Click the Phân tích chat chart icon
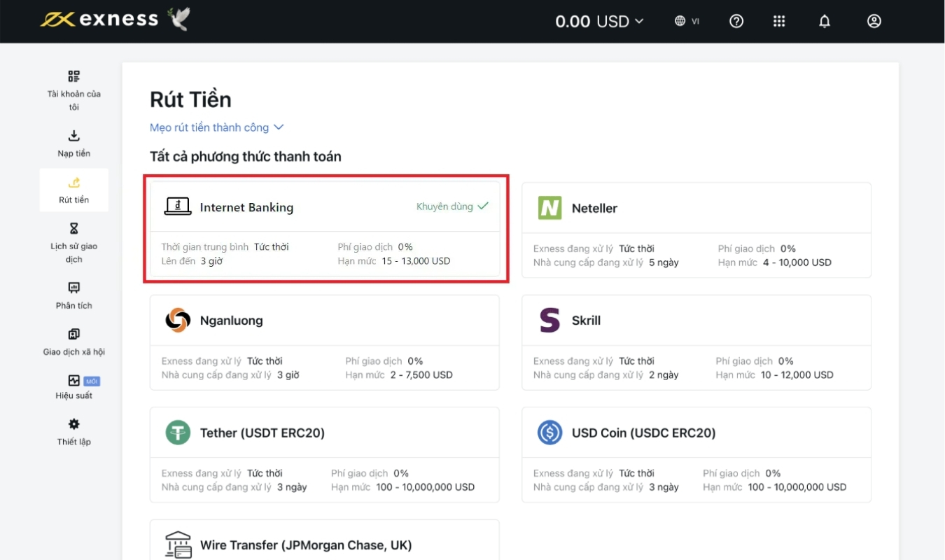Viewport: 945px width, 560px height. tap(74, 288)
